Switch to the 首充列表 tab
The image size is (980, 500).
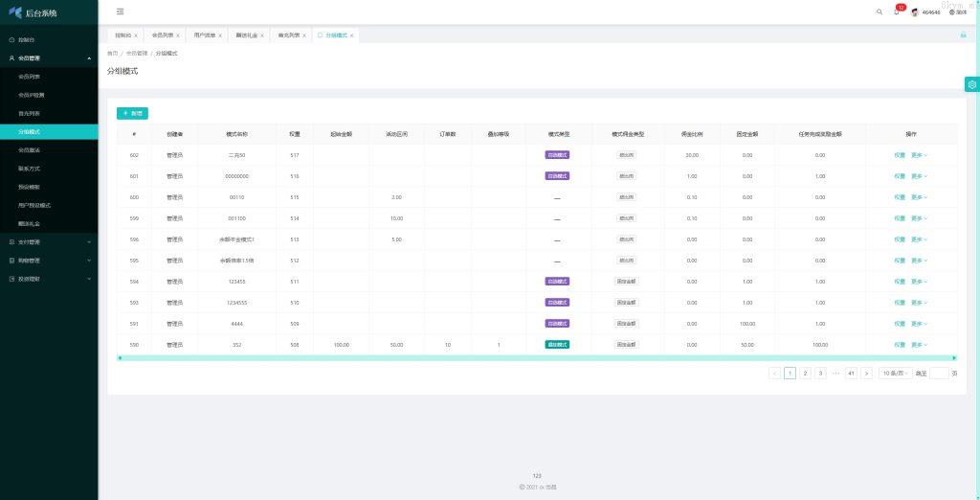tap(288, 35)
